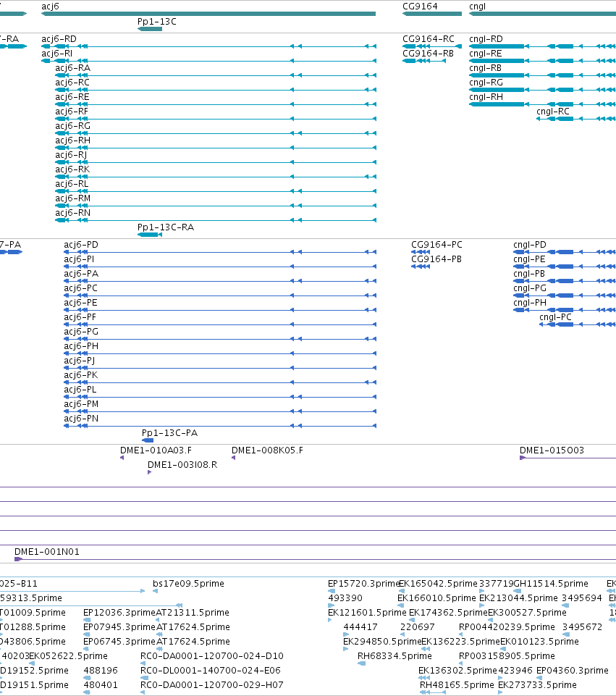The image size is (616, 696).
Task: Select the acj6-PM CDS
Action: pyautogui.click(x=81, y=404)
